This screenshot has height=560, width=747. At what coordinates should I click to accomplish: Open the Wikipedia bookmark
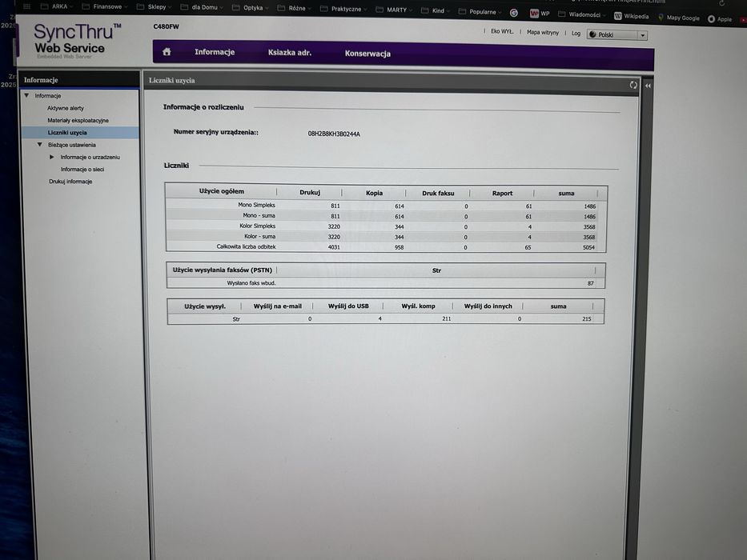pyautogui.click(x=631, y=16)
